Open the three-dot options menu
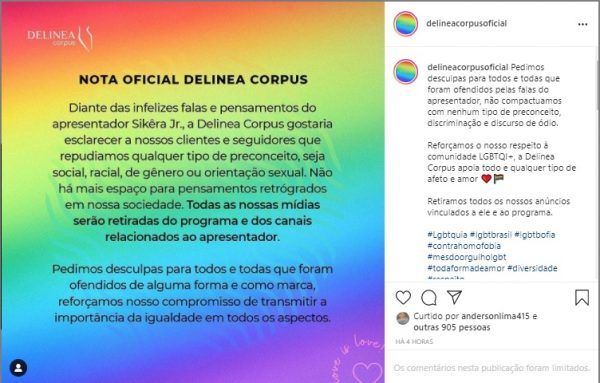 coord(582,24)
